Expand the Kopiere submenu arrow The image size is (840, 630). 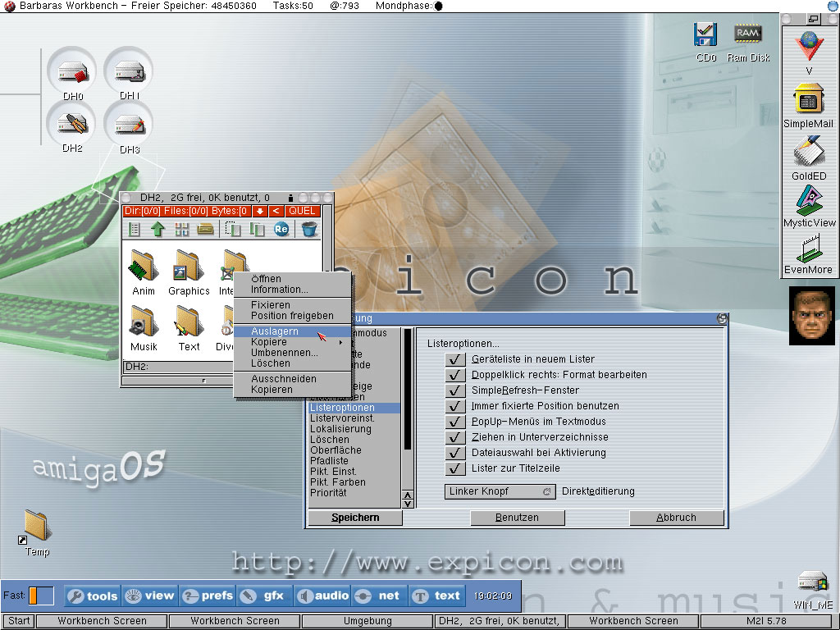pyautogui.click(x=340, y=342)
